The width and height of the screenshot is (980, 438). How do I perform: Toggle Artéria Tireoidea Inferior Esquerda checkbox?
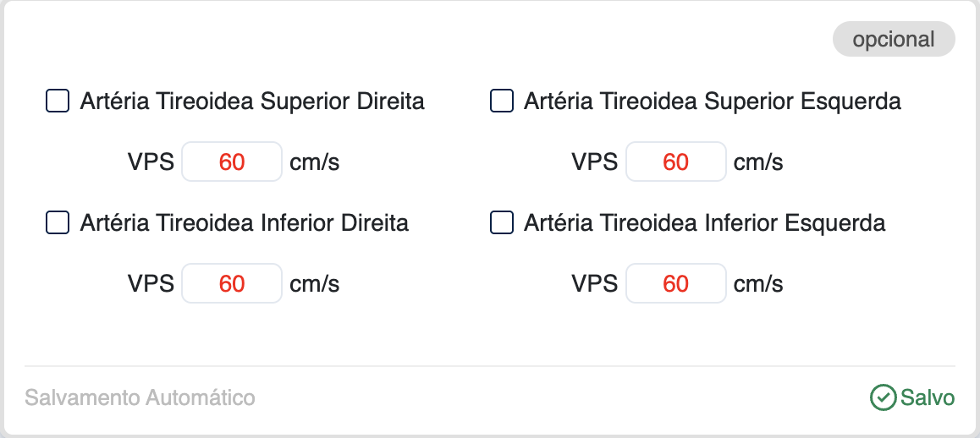502,223
